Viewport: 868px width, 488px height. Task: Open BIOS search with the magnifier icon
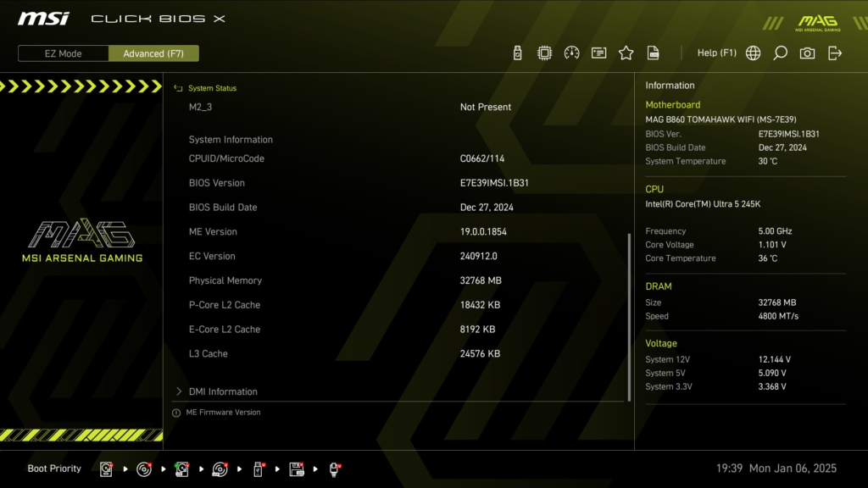click(x=781, y=53)
